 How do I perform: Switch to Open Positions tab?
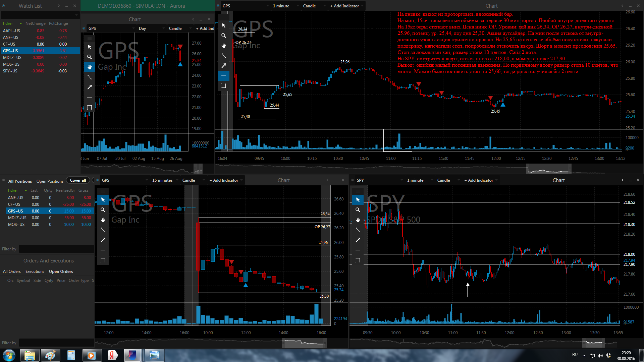50,181
